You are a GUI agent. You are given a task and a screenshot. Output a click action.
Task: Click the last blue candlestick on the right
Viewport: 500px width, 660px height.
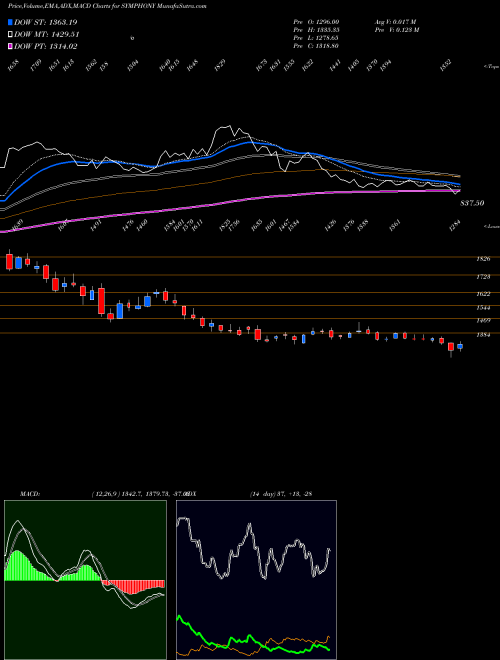[460, 346]
